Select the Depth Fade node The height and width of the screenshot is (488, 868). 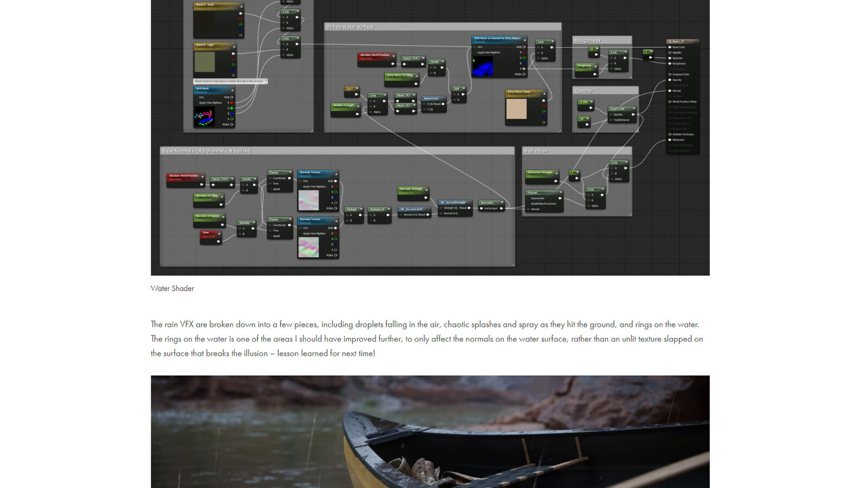pos(622,114)
